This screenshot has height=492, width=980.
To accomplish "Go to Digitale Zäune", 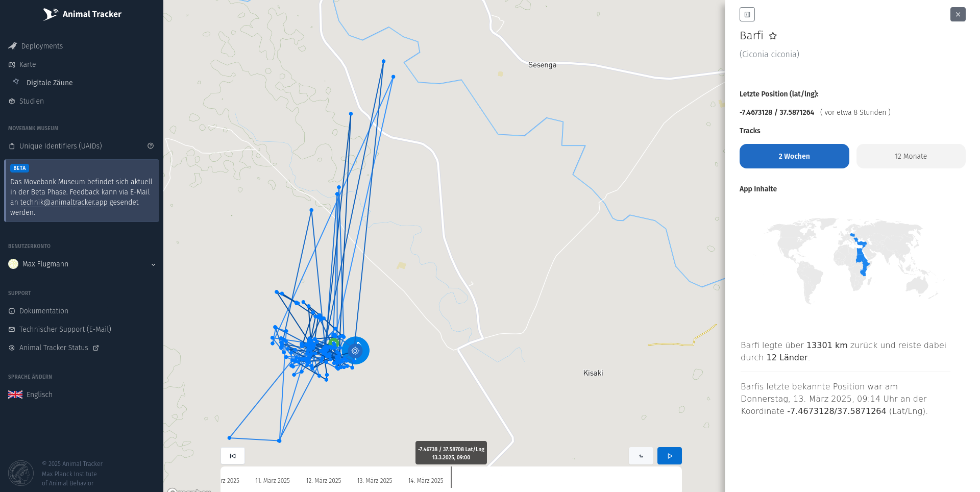I will (49, 83).
